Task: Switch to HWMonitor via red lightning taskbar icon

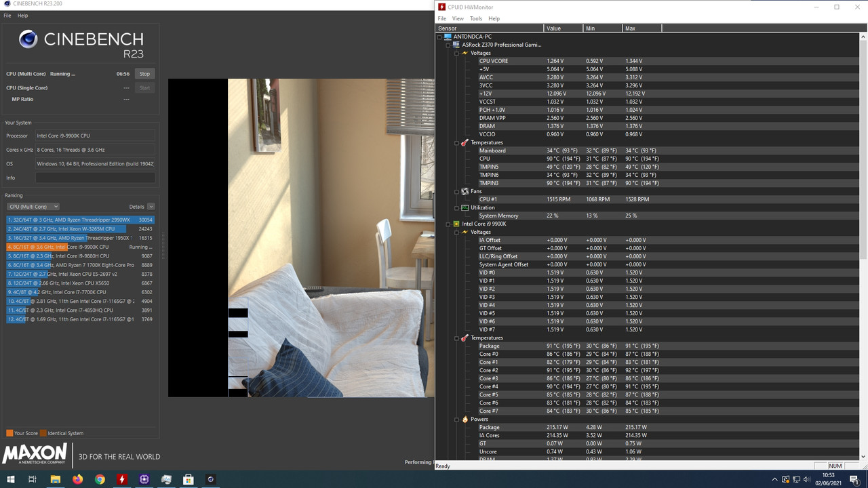Action: click(122, 479)
